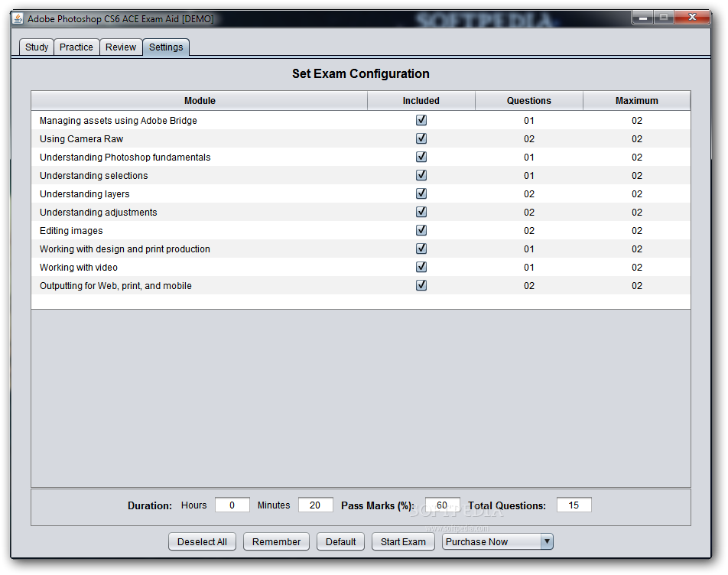Select Questions value for Outputting for Web row
Viewport: 728px width, 575px height.
pos(529,285)
